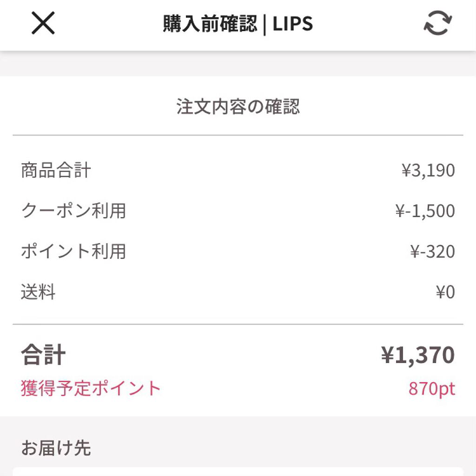Select the ¥-1,500 coupon discount value
The image size is (476, 476).
click(425, 211)
